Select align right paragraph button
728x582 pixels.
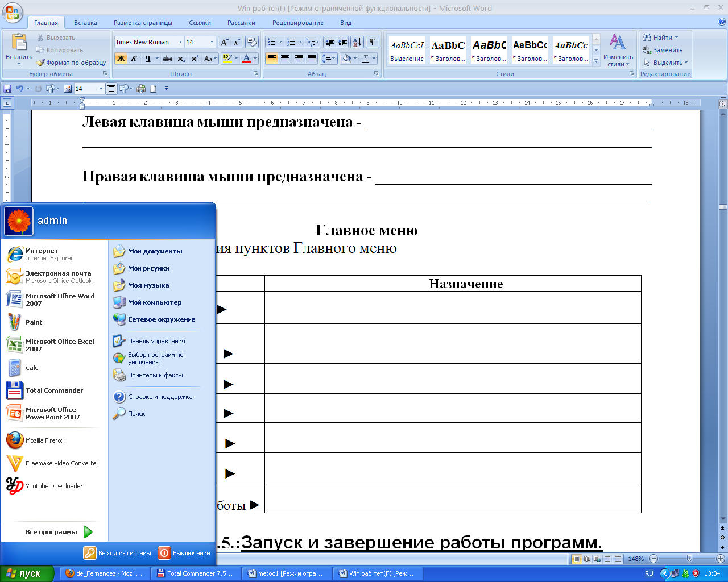click(x=299, y=59)
